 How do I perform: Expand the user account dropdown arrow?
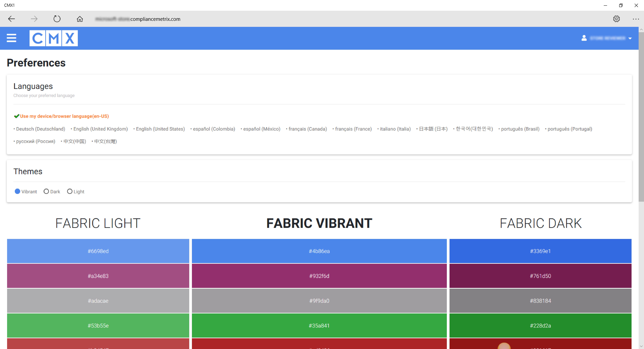coord(630,39)
